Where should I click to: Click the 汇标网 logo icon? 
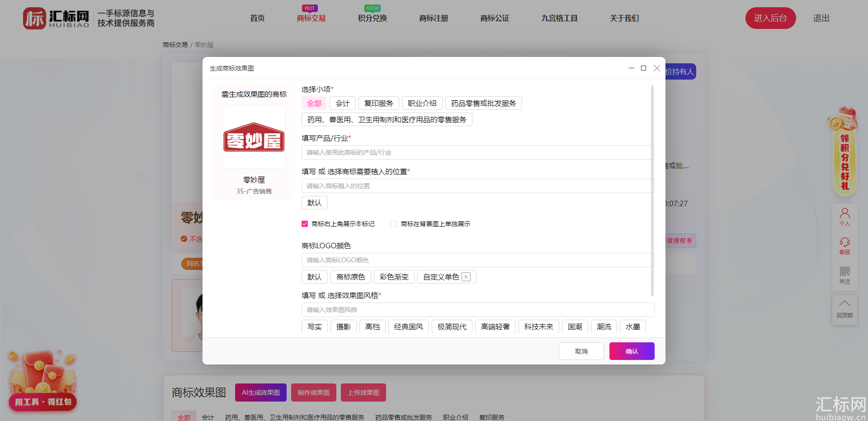35,18
